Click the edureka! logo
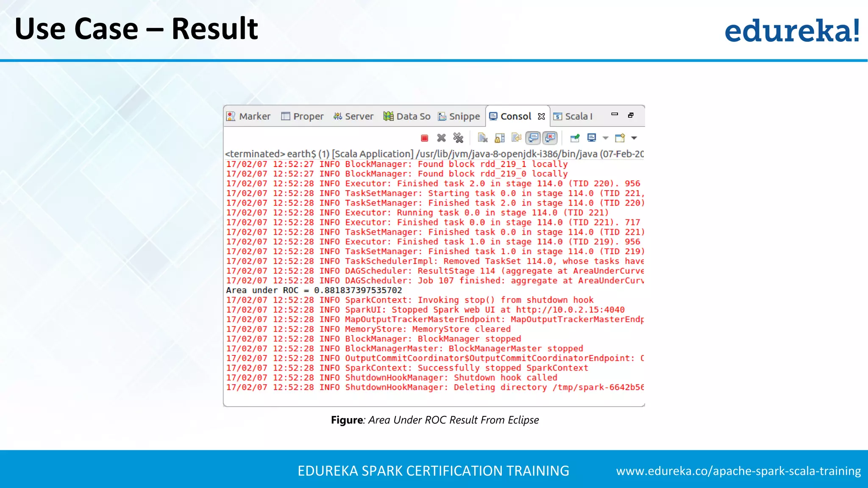This screenshot has height=488, width=868. (x=792, y=30)
